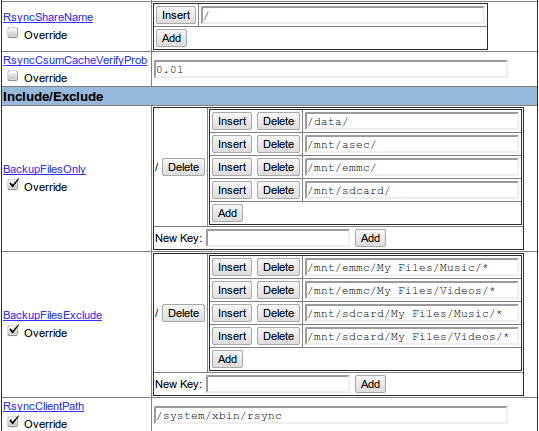Add a path under BackupFilesExclude list
The width and height of the screenshot is (539, 431).
228,359
